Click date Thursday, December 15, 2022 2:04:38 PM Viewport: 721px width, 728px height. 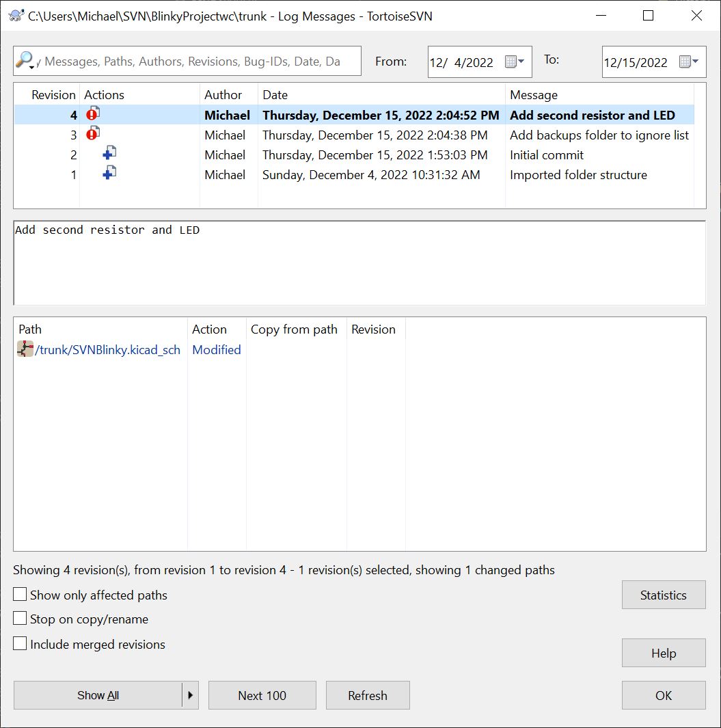(x=375, y=135)
